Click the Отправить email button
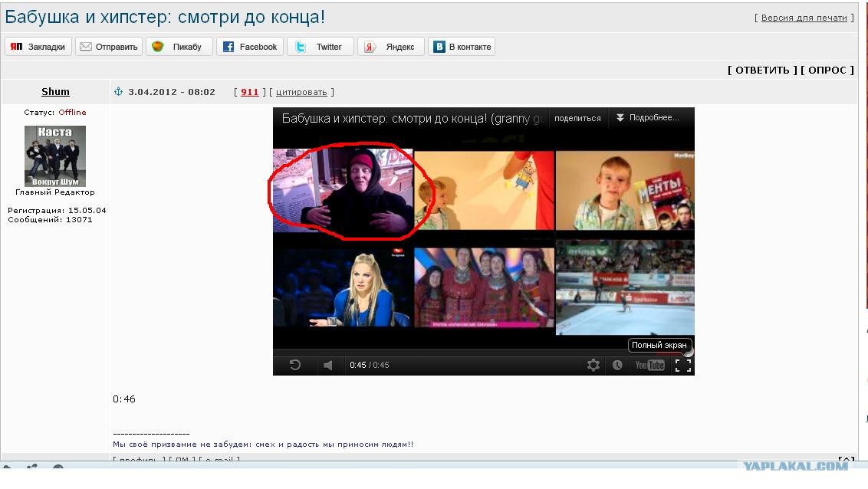 109,47
